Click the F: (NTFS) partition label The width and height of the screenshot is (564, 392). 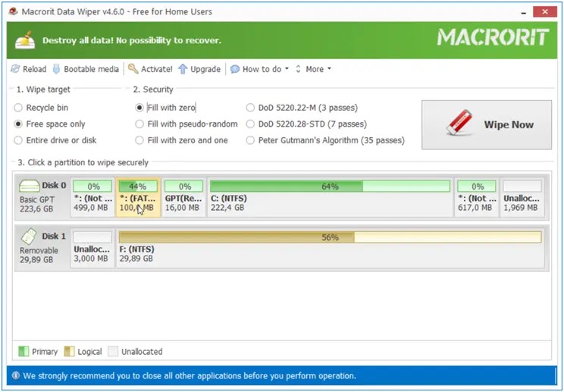pyautogui.click(x=136, y=249)
